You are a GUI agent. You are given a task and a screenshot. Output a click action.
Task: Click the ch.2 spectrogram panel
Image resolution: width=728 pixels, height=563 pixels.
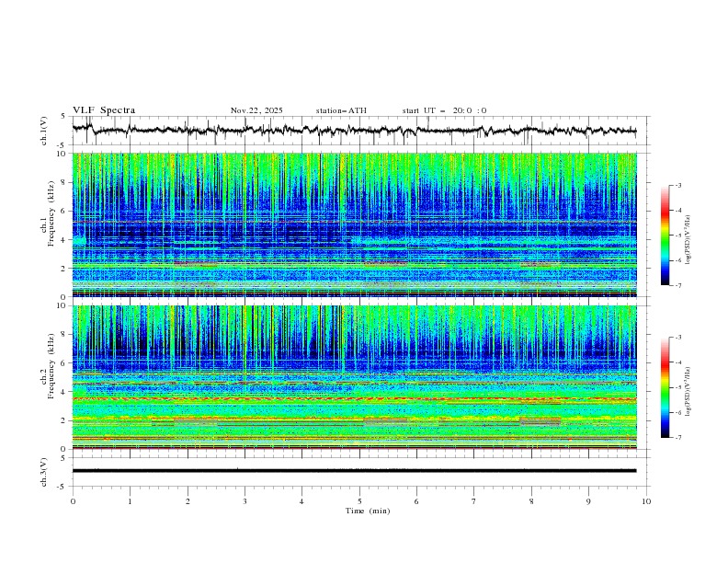point(355,377)
